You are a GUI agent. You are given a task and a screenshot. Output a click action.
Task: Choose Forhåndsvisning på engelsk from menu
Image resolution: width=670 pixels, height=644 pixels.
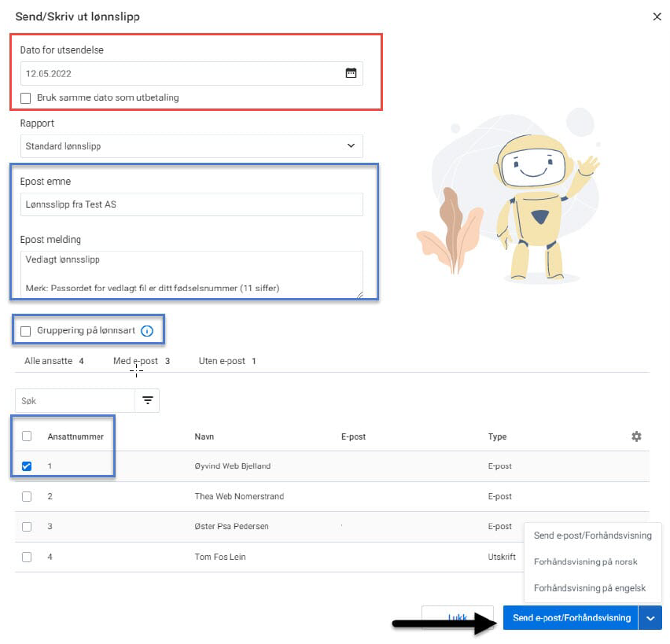pos(589,588)
